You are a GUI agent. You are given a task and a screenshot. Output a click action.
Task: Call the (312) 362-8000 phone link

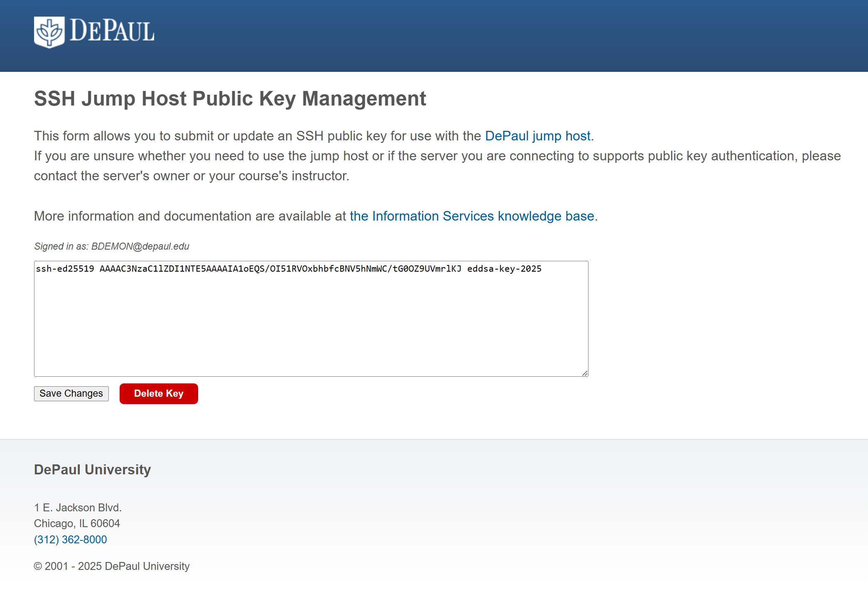[x=70, y=540]
